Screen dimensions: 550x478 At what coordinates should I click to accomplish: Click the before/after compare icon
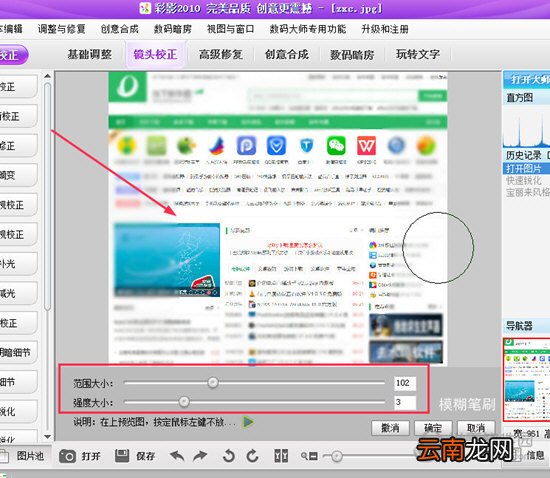[281, 456]
